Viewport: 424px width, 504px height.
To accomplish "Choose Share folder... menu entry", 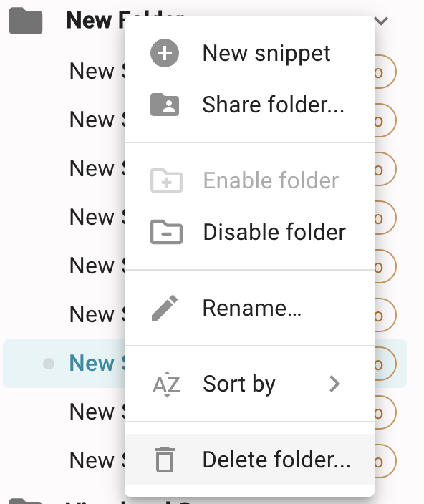I will (x=249, y=105).
